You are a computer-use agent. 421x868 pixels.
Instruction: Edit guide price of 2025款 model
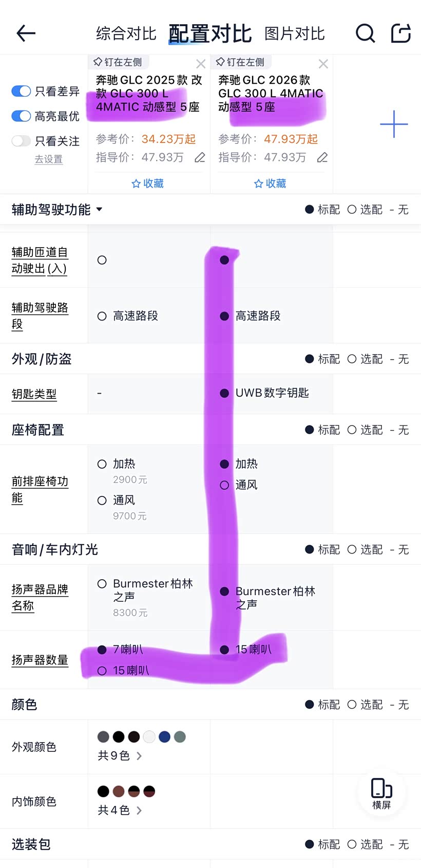[200, 157]
